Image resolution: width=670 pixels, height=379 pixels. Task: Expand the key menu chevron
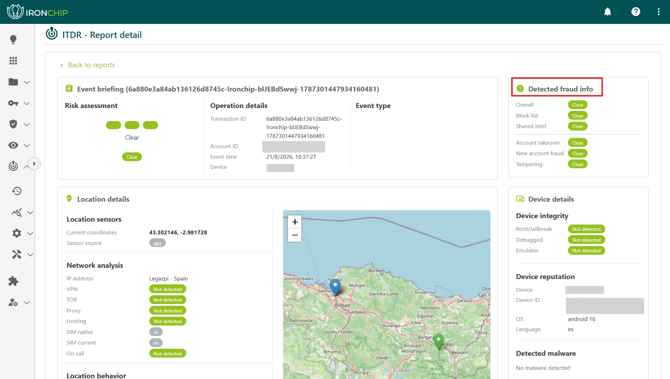point(27,103)
